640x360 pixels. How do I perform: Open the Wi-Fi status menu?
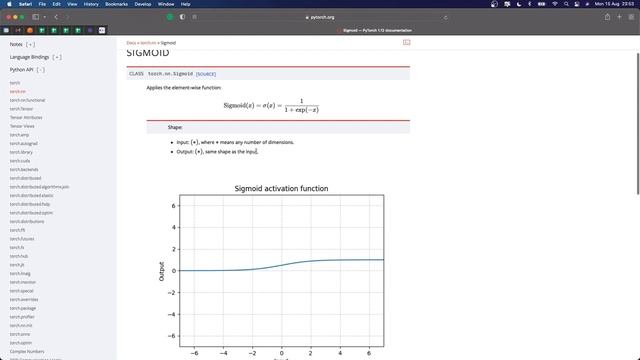pyautogui.click(x=554, y=4)
